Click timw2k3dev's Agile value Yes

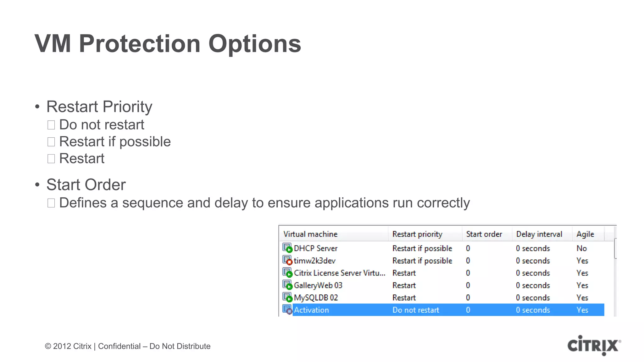pos(582,261)
